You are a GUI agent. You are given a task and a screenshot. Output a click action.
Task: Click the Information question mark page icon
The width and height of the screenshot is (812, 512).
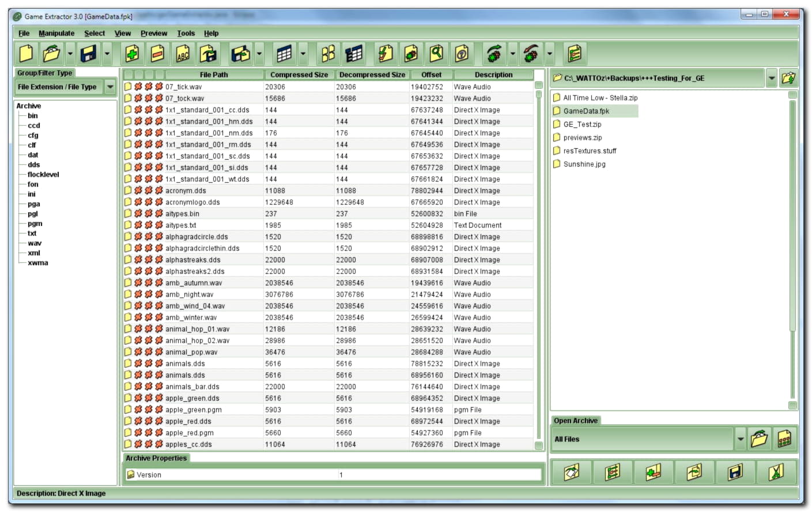click(x=462, y=54)
